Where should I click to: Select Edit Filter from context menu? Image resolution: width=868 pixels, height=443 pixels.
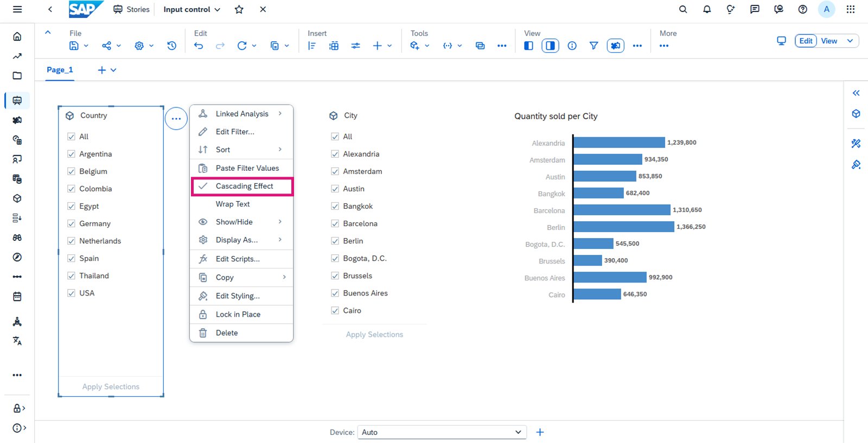pos(241,132)
